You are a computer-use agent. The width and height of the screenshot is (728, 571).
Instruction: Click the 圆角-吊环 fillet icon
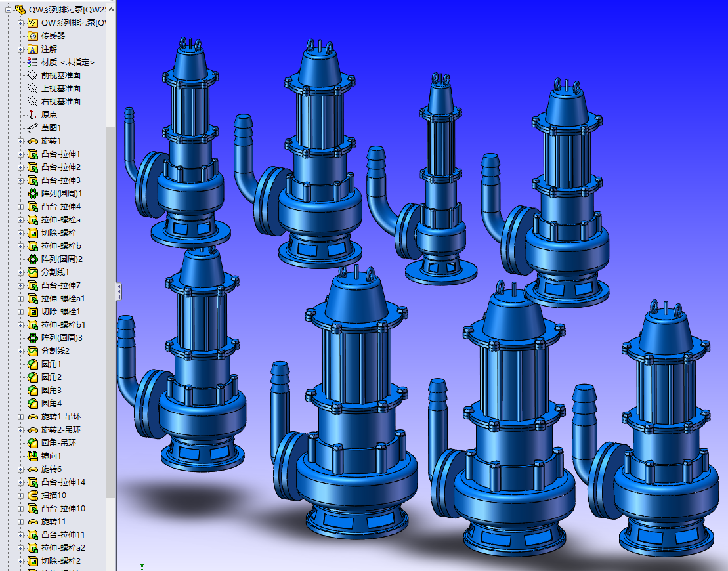(x=33, y=443)
